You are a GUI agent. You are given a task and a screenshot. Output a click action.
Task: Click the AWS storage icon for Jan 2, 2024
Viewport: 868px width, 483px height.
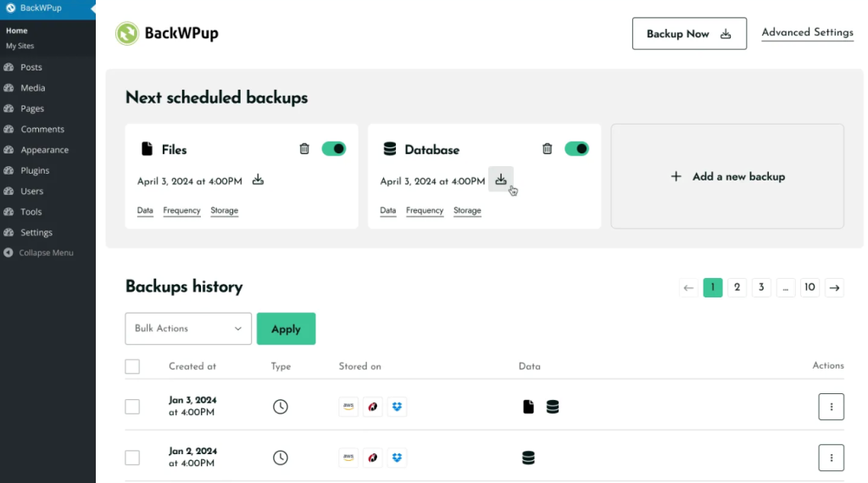point(348,458)
